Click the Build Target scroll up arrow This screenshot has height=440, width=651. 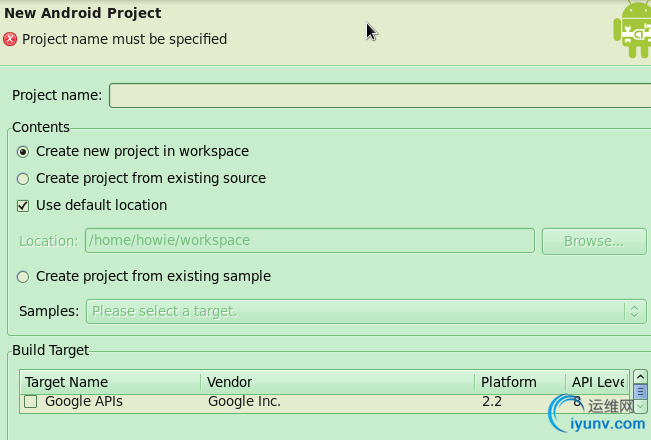[x=640, y=377]
